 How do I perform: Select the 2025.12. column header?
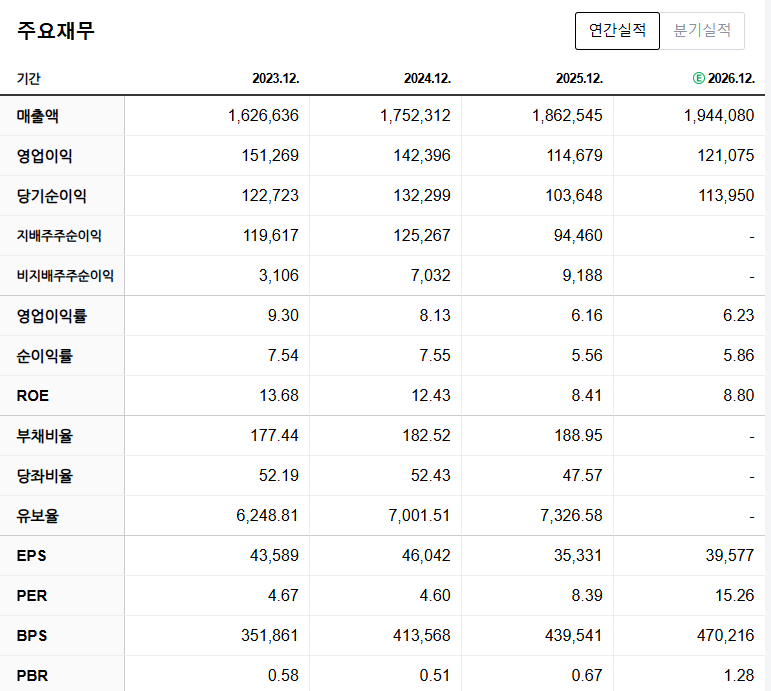579,79
